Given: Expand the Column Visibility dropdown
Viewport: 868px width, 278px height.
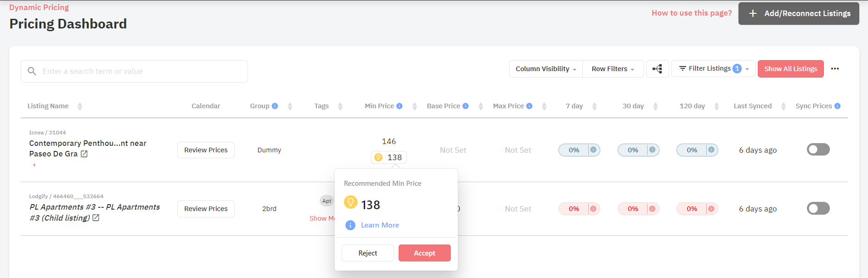Looking at the screenshot, I should pos(546,69).
